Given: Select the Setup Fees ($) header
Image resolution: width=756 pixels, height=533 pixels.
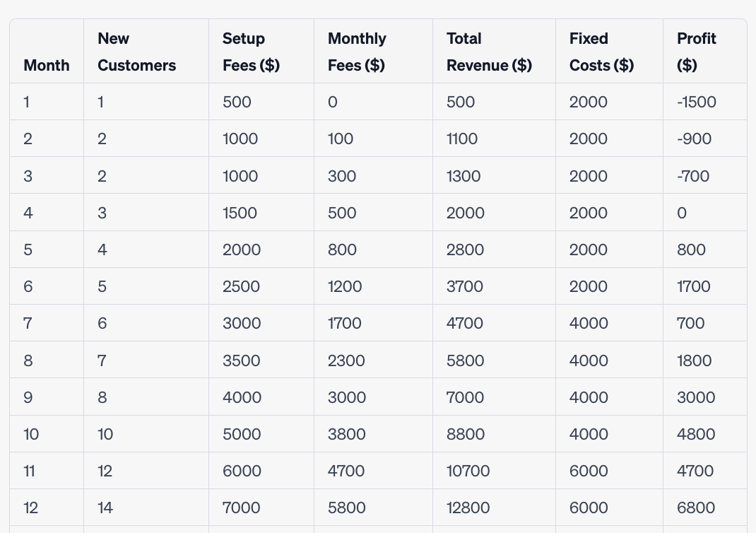Looking at the screenshot, I should [251, 52].
